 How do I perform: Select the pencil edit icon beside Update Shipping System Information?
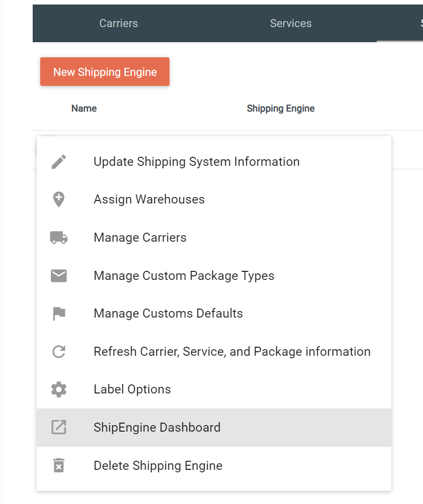(x=59, y=161)
